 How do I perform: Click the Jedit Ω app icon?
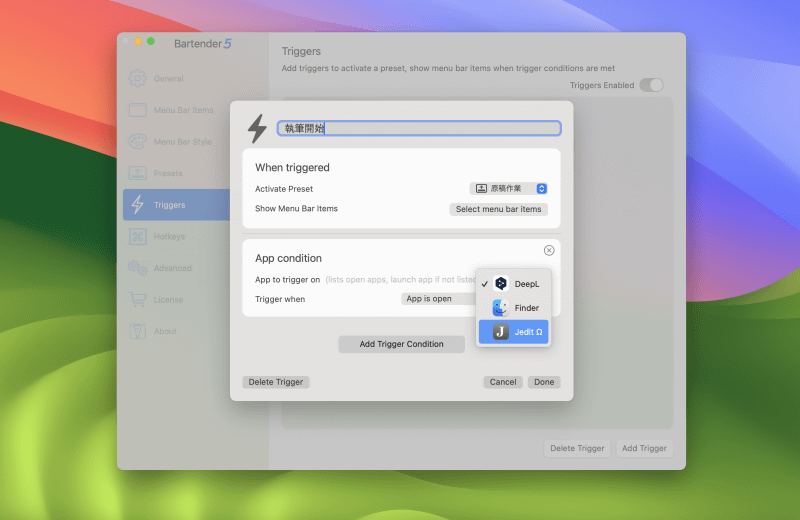pyautogui.click(x=501, y=332)
